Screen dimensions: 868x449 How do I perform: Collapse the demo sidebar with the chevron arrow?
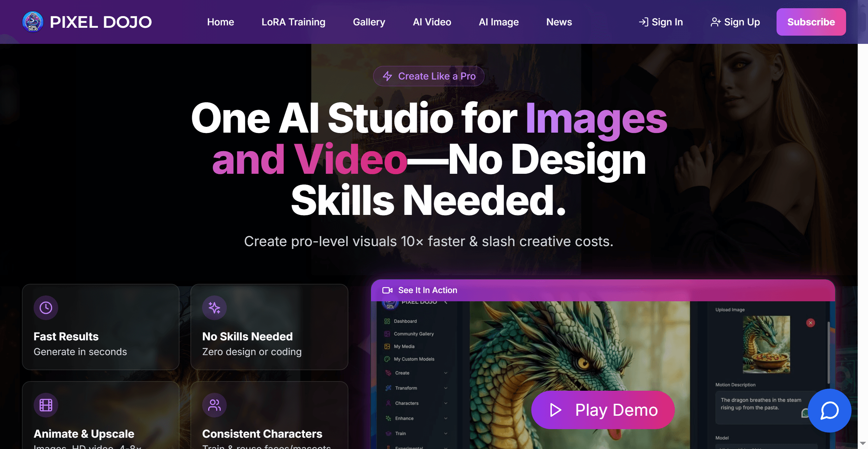click(446, 302)
